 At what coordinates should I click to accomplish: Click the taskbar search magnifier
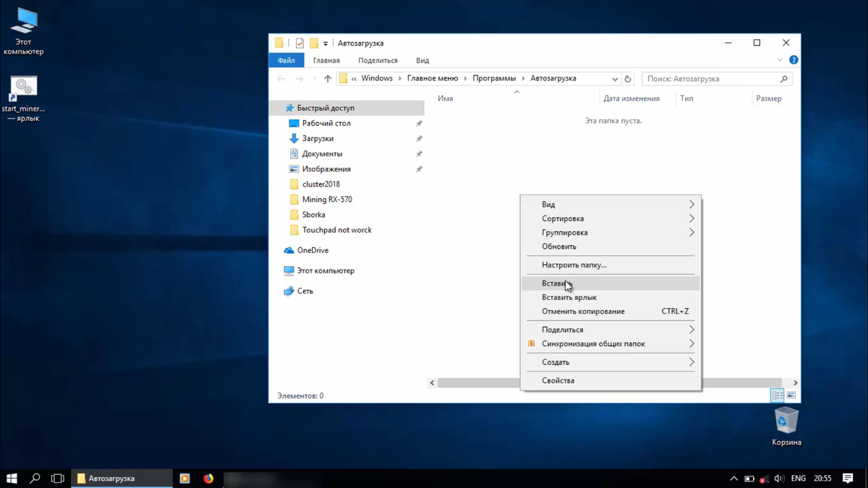point(35,479)
